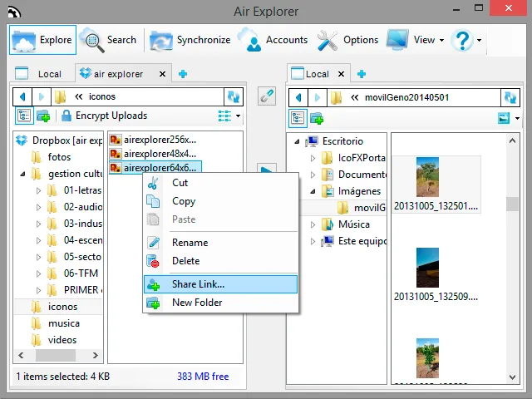Viewport: 532px width, 399px height.
Task: Click the iconos path field
Action: pyautogui.click(x=137, y=96)
